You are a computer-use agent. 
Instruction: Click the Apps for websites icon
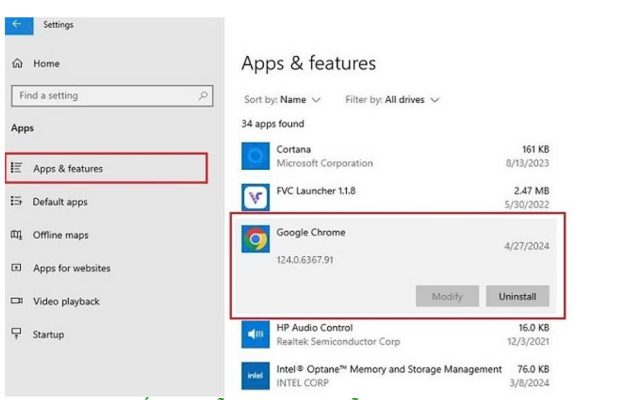point(16,268)
